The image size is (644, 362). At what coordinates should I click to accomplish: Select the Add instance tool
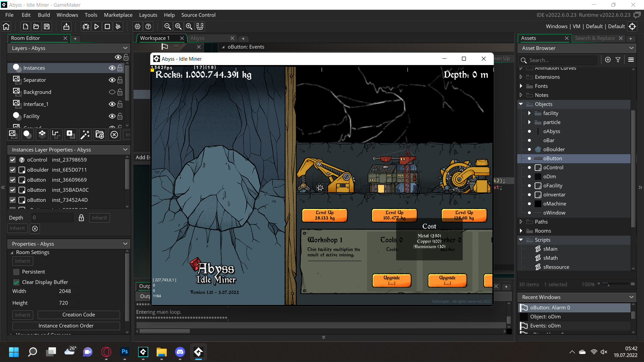point(69,134)
